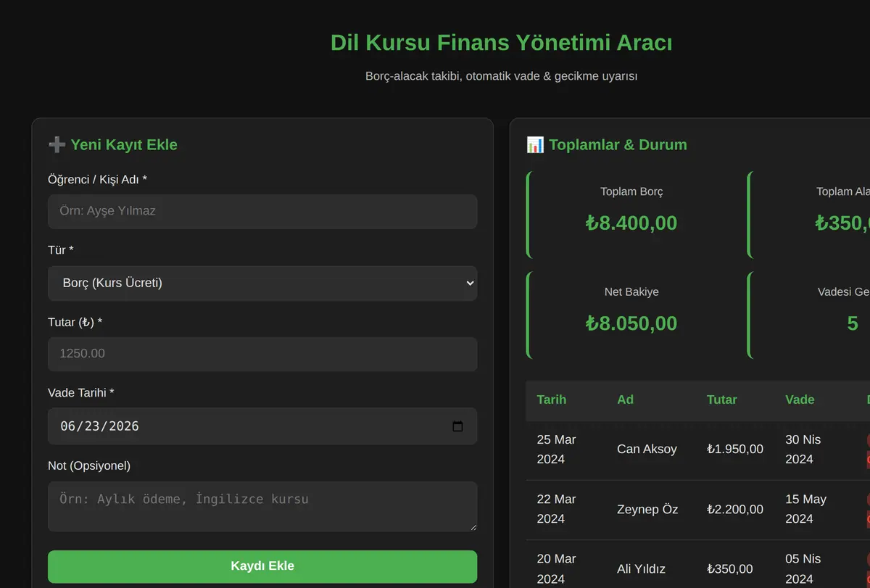Click the Ad column header
Image resolution: width=870 pixels, height=588 pixels.
tap(625, 399)
